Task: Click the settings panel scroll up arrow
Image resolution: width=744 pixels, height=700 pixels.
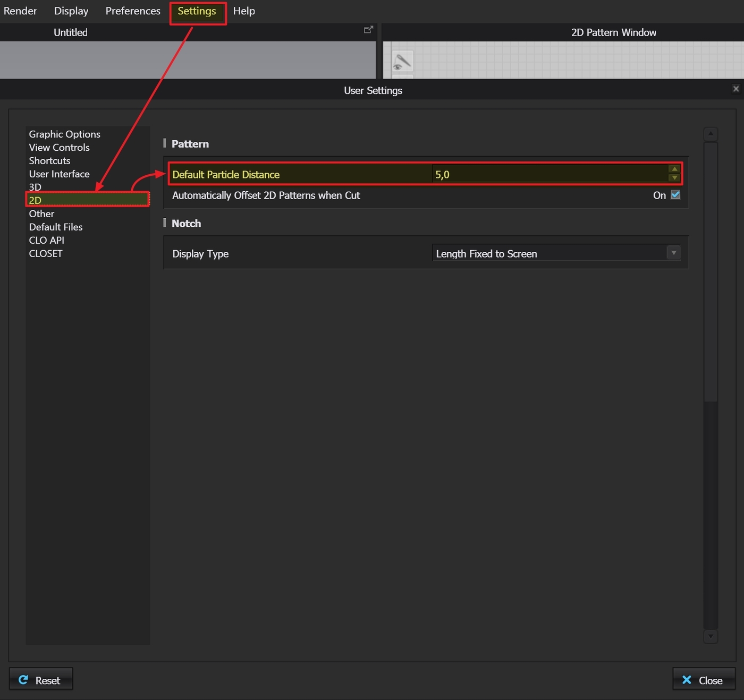Action: pos(711,134)
